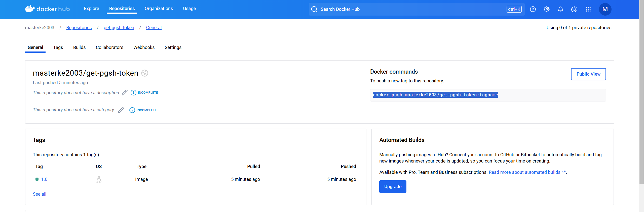Click the 'This repository contains 1 tag(s).' text
The width and height of the screenshot is (644, 212).
66,155
